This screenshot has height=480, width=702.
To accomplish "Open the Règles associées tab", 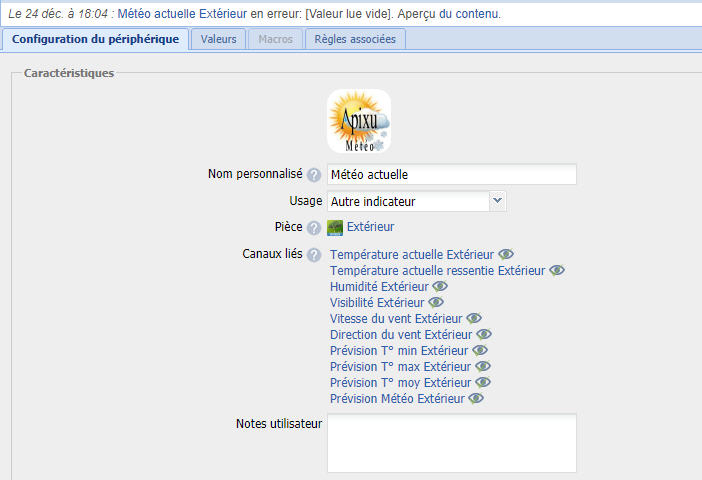I will [355, 39].
